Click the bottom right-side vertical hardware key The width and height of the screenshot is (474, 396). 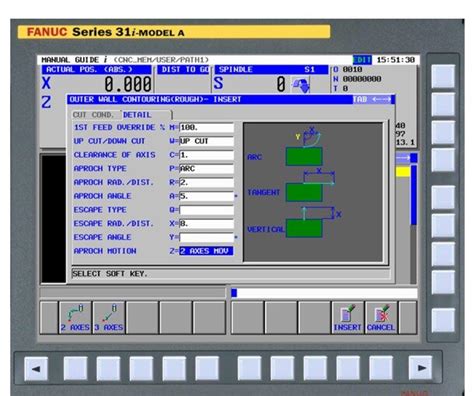coord(443,320)
